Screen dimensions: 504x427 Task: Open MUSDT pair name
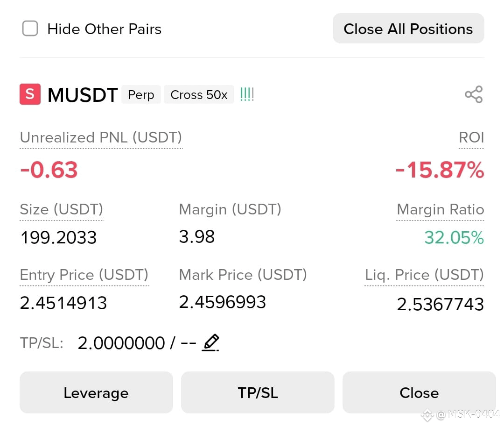click(83, 95)
